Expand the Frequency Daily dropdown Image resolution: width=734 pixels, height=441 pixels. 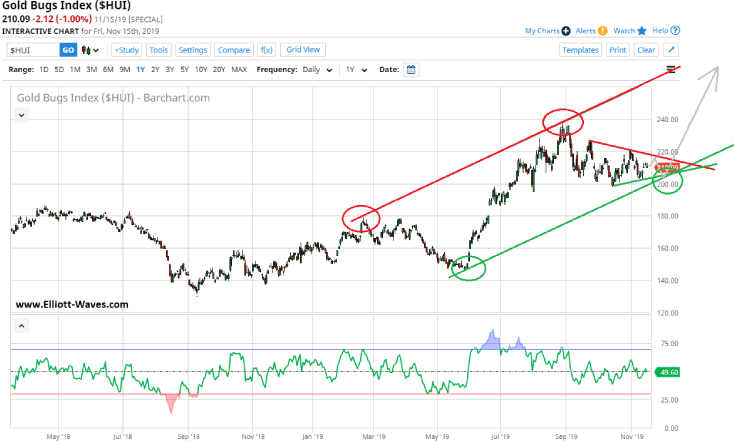tap(318, 69)
